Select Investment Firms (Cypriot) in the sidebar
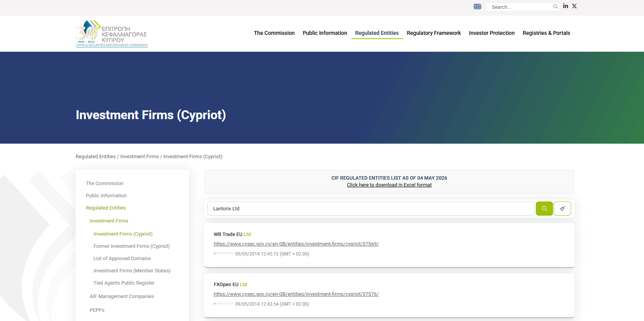Viewport: 644px width, 321px height. (123, 234)
